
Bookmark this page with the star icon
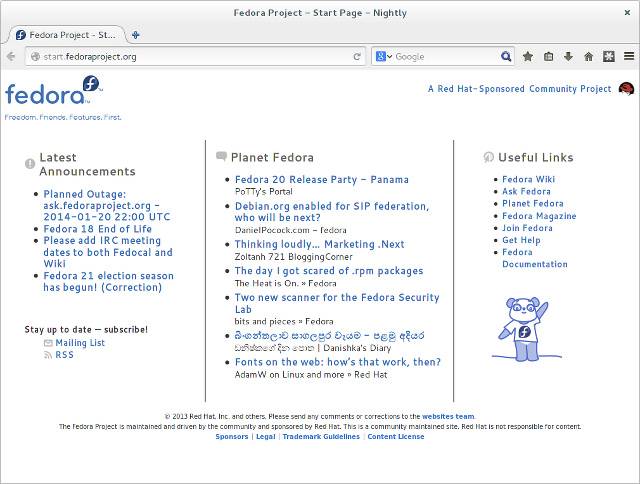[528, 56]
